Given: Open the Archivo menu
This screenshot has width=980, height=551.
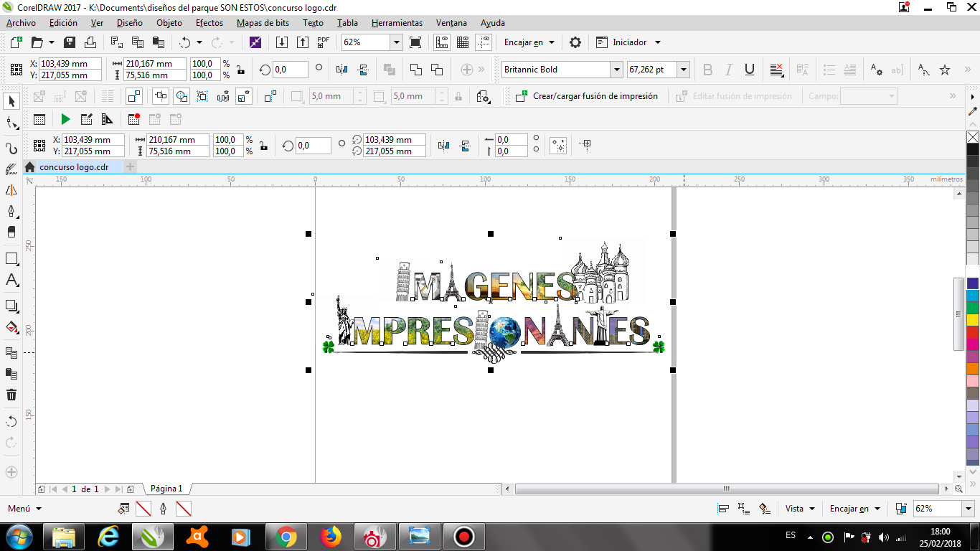Looking at the screenshot, I should click(21, 23).
